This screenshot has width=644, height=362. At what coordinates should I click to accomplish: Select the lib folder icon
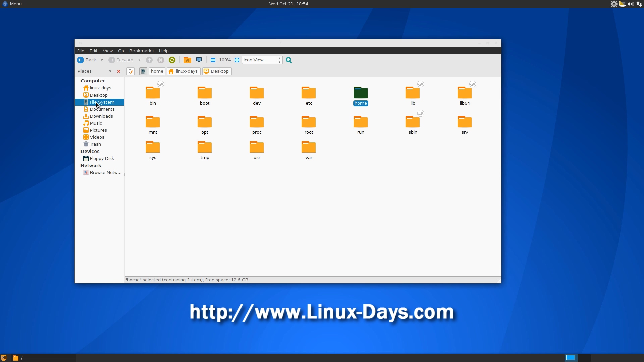click(413, 93)
